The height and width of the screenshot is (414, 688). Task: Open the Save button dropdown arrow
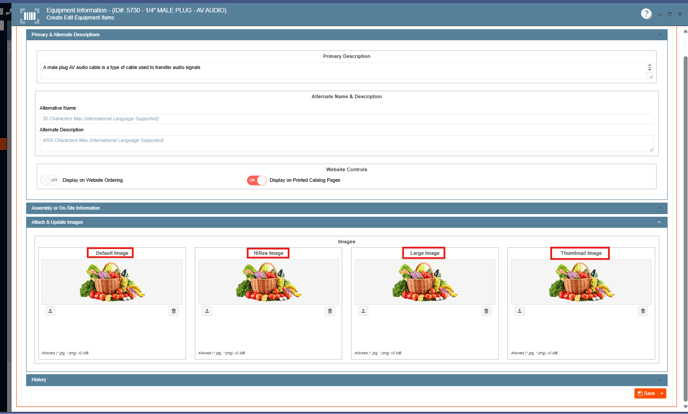661,393
